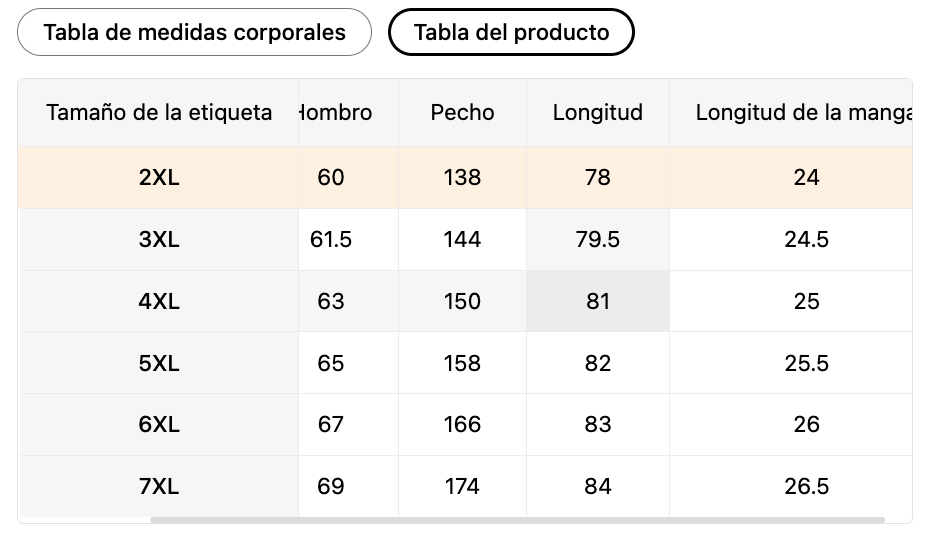
Task: Click the chest value 138 cell
Action: coord(462,178)
